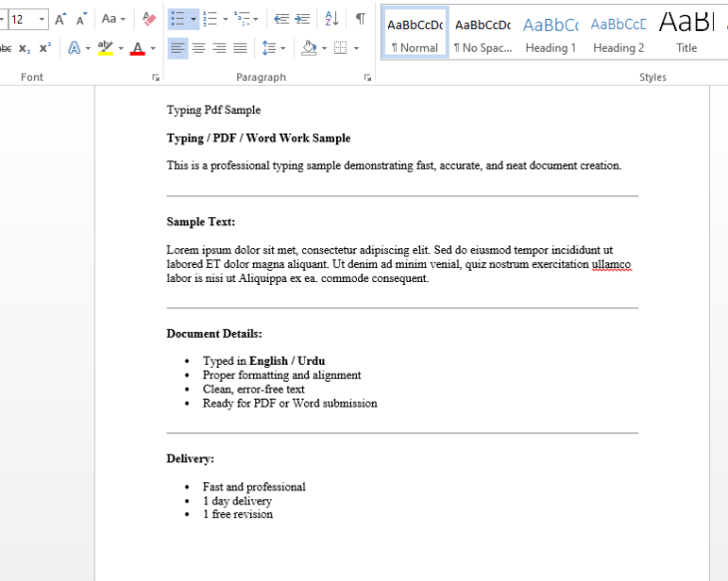
Task: Click the Shading paint bucket icon
Action: pos(308,48)
